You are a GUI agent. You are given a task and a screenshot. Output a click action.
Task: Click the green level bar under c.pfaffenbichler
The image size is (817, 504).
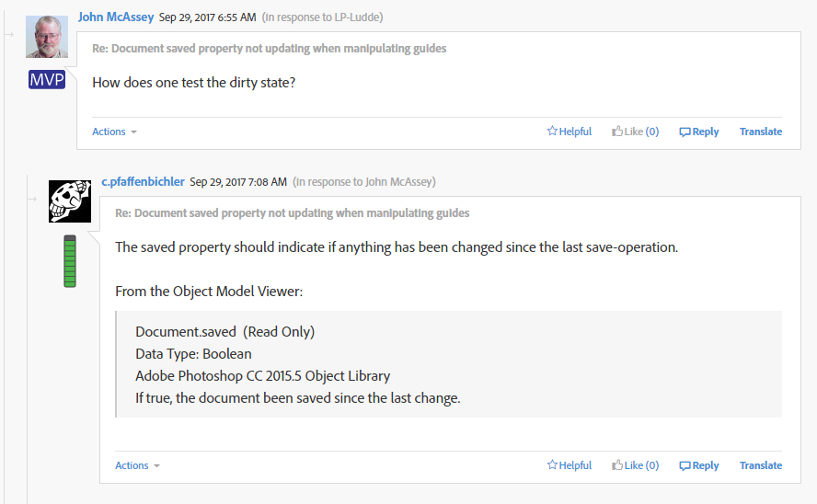[70, 261]
